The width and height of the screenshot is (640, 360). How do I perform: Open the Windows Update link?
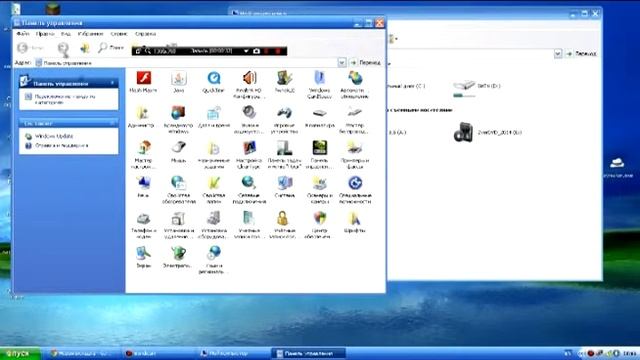[54, 136]
